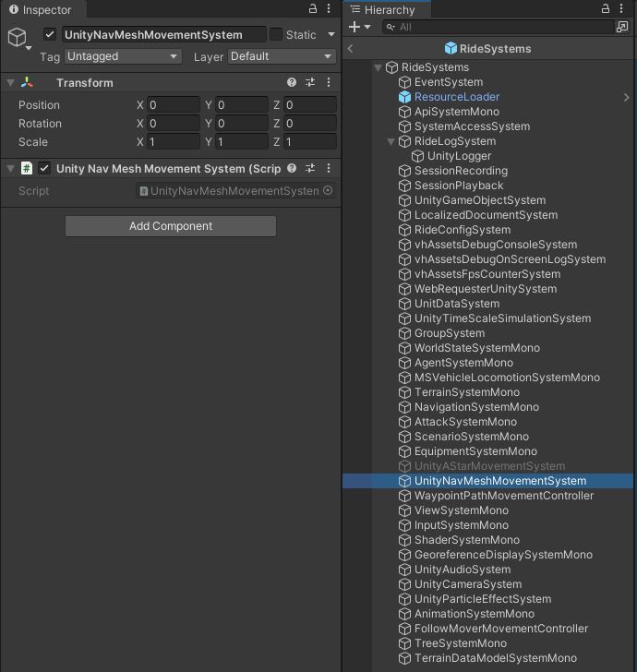
Task: Select MSVehicleLocomotionSystemMono in the Hierarchy
Action: point(507,378)
